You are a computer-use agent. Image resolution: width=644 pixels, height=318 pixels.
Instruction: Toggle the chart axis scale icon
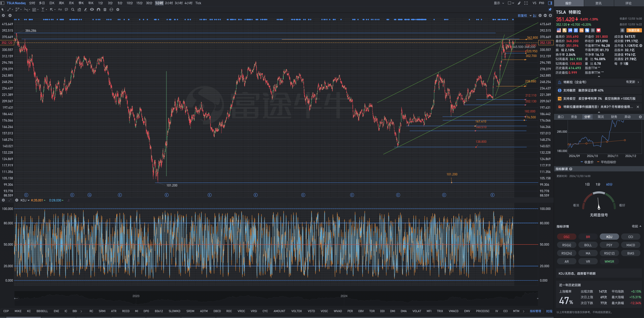point(535,15)
